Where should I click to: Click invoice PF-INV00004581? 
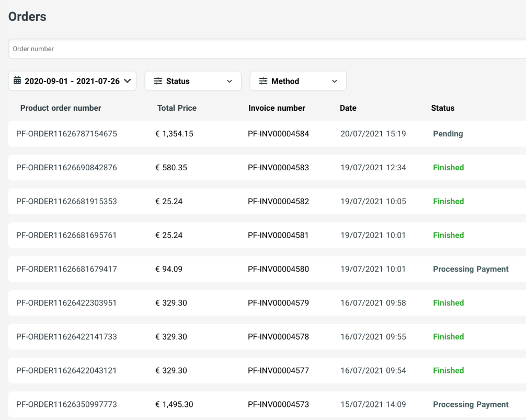278,235
